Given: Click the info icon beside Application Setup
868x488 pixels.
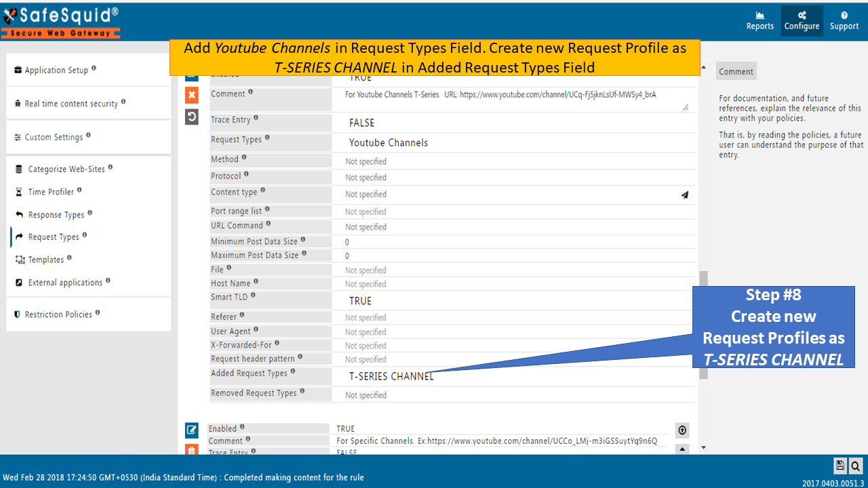Looking at the screenshot, I should pos(94,68).
